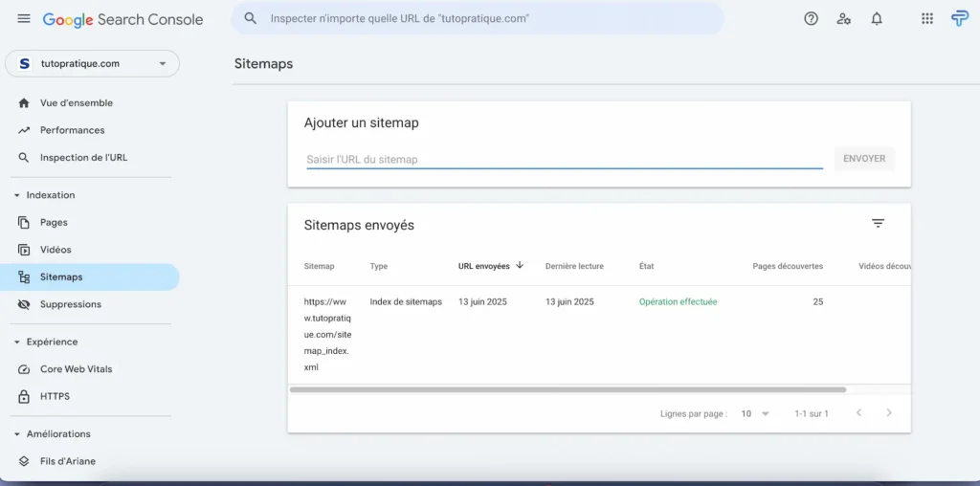
Task: Go to previous page of sitemaps table
Action: pyautogui.click(x=858, y=413)
